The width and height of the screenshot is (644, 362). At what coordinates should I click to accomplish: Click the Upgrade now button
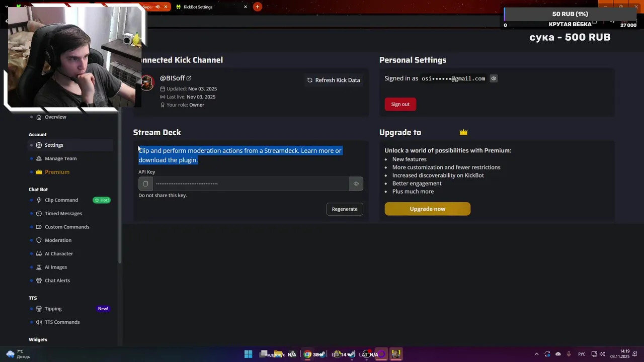[x=428, y=209]
